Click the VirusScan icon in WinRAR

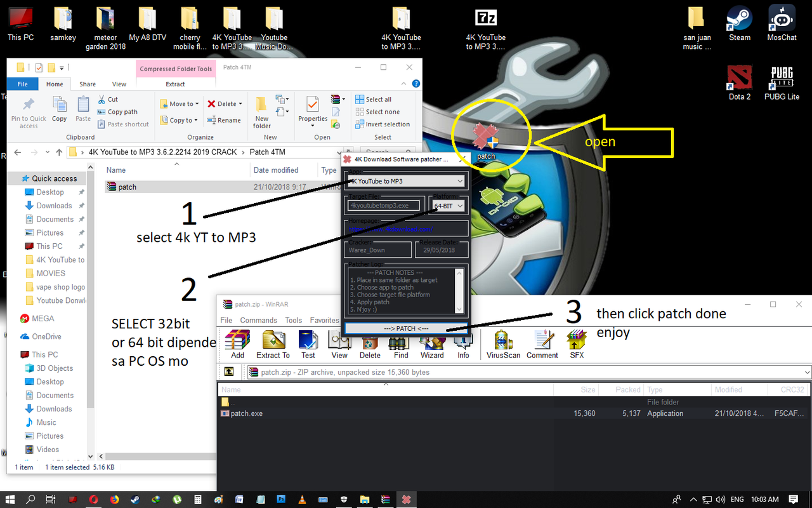[503, 345]
